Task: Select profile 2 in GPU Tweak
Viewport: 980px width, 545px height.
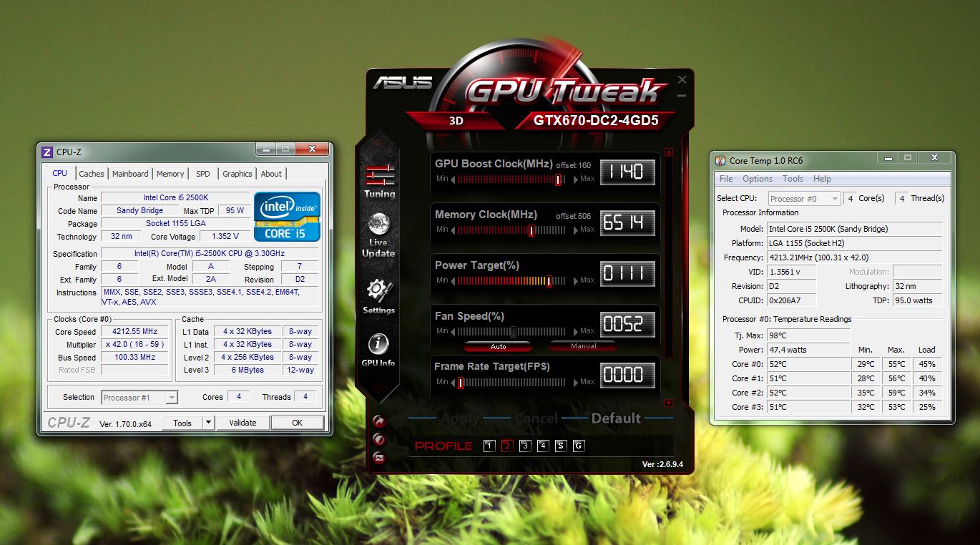Action: tap(507, 446)
